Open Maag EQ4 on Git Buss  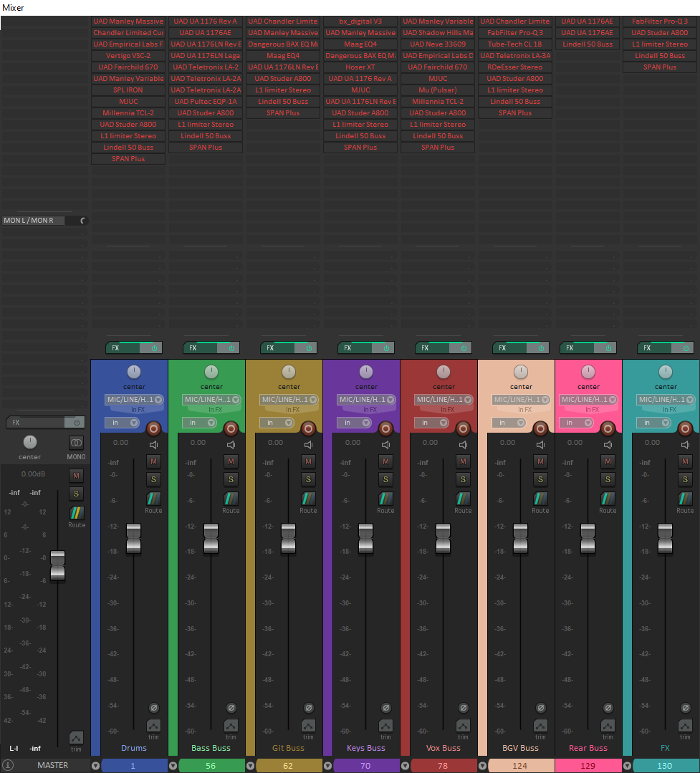283,56
